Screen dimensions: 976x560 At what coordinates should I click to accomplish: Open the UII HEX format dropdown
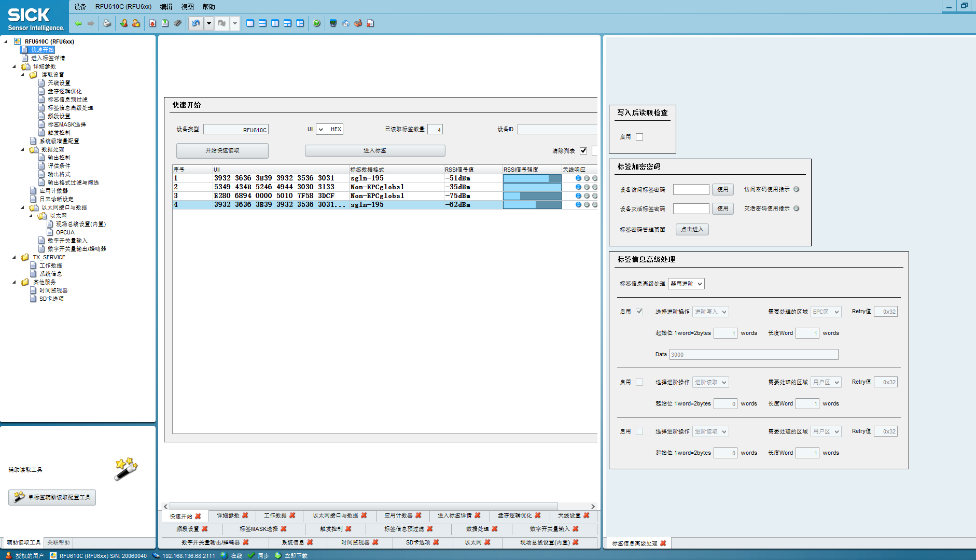pyautogui.click(x=330, y=129)
